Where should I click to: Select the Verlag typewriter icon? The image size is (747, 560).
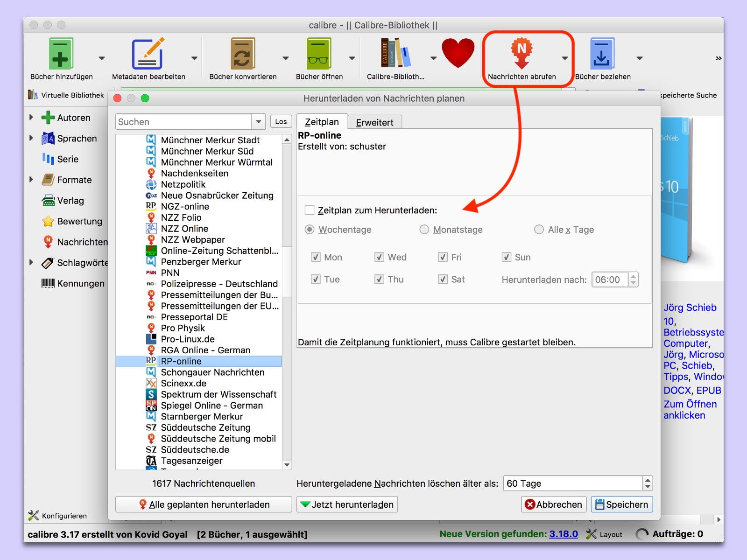(x=48, y=201)
